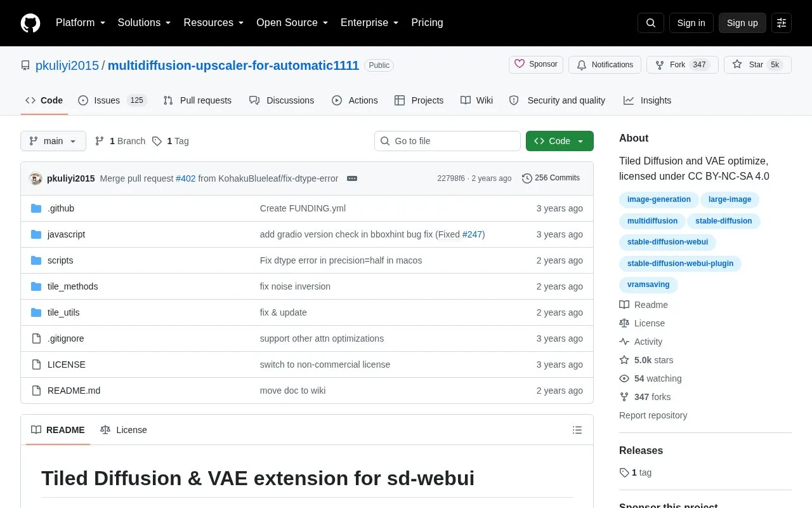Open the scripts folder link

tap(60, 260)
